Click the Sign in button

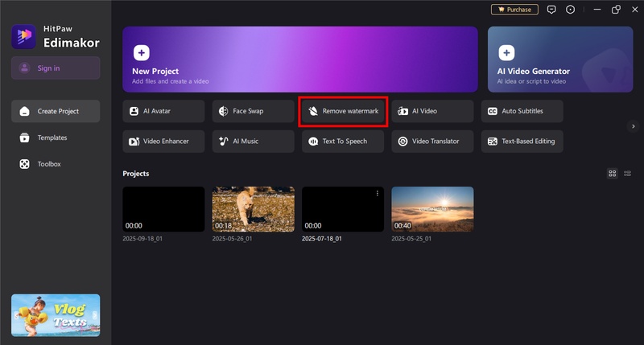coord(56,68)
